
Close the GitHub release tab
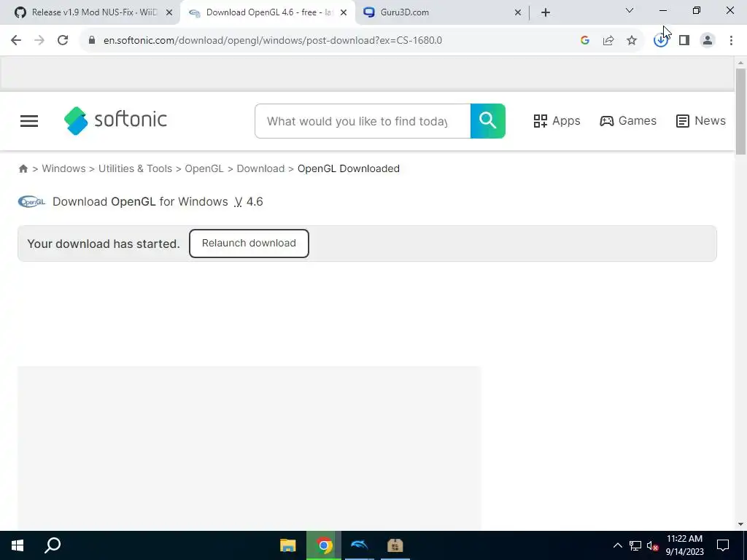(x=169, y=12)
